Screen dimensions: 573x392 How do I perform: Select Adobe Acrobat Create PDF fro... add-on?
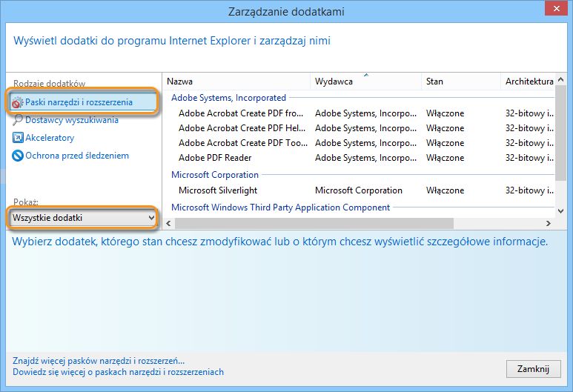pos(241,113)
